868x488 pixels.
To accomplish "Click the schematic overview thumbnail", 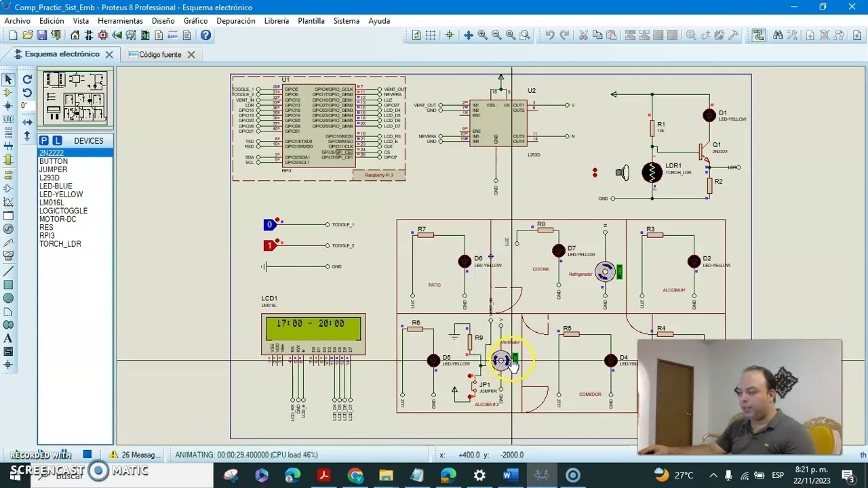I will [x=75, y=99].
